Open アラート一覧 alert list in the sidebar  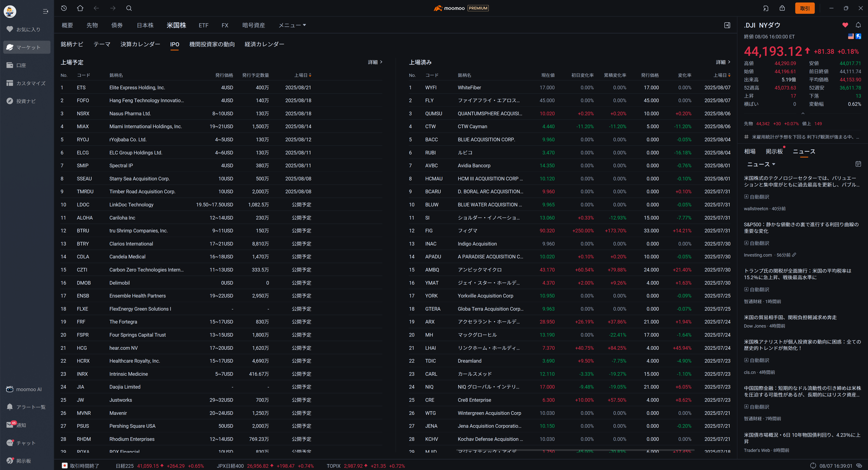(x=27, y=407)
